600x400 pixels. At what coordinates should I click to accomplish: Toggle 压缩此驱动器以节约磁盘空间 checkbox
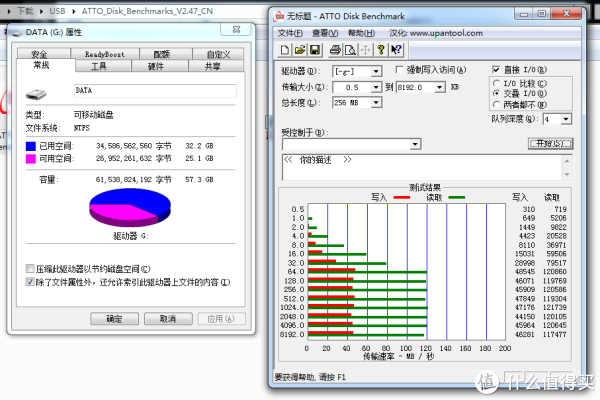click(x=30, y=269)
